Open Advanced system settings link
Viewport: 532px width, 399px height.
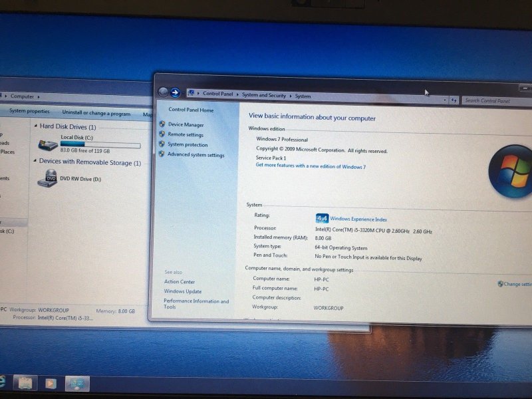coord(196,155)
